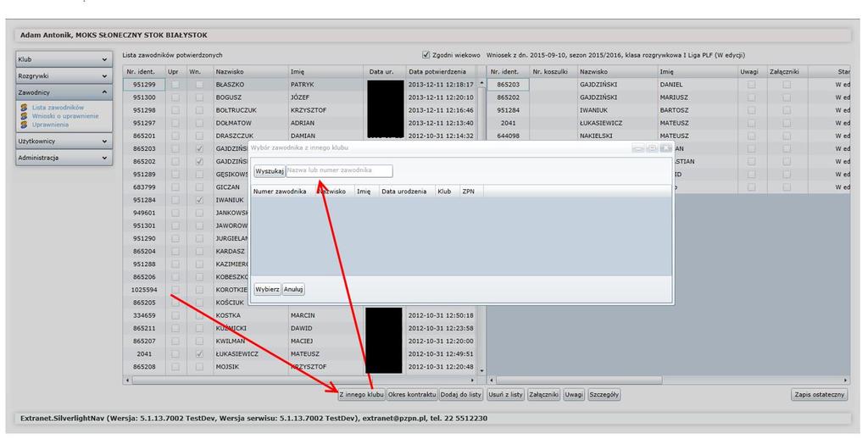This screenshot has width=868, height=439.
Task: Tick the Wn. checkbox for MOJSIK
Action: [x=199, y=366]
